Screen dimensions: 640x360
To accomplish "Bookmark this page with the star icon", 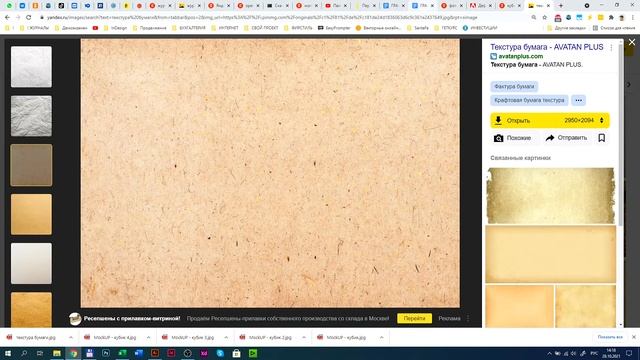I will pos(544,18).
